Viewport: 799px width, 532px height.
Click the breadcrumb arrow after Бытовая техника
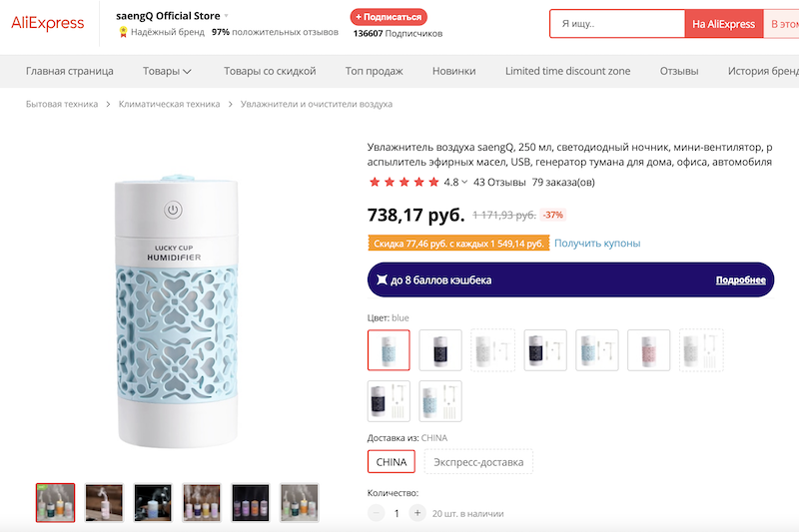[108, 104]
